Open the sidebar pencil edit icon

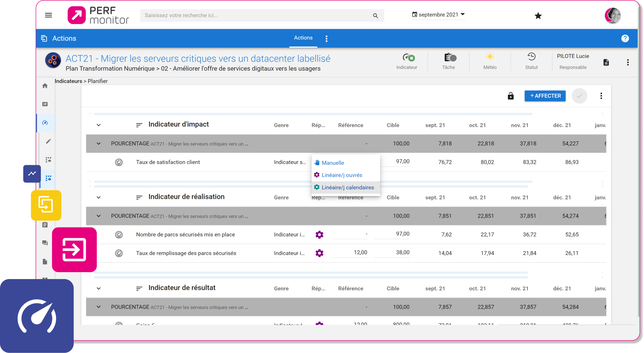point(48,141)
